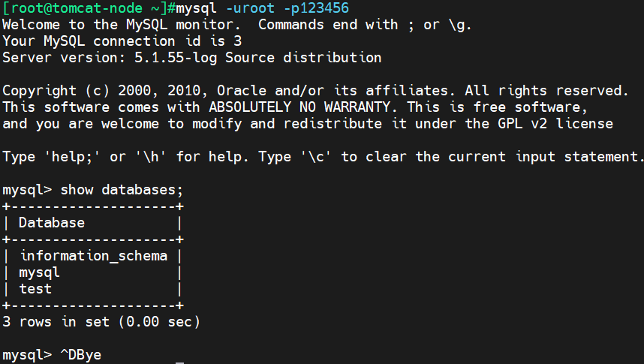
Task: Click the information_schema database row
Action: tap(93, 256)
